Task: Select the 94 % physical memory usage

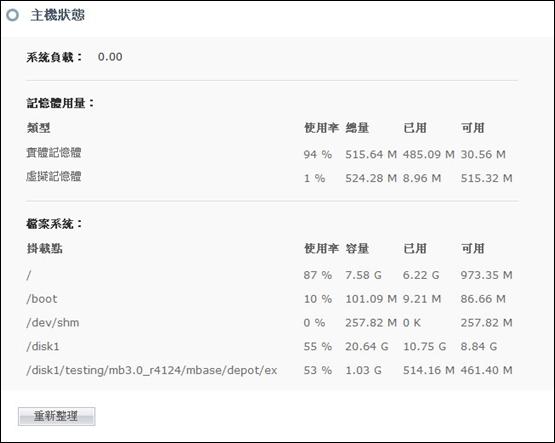Action: tap(317, 155)
